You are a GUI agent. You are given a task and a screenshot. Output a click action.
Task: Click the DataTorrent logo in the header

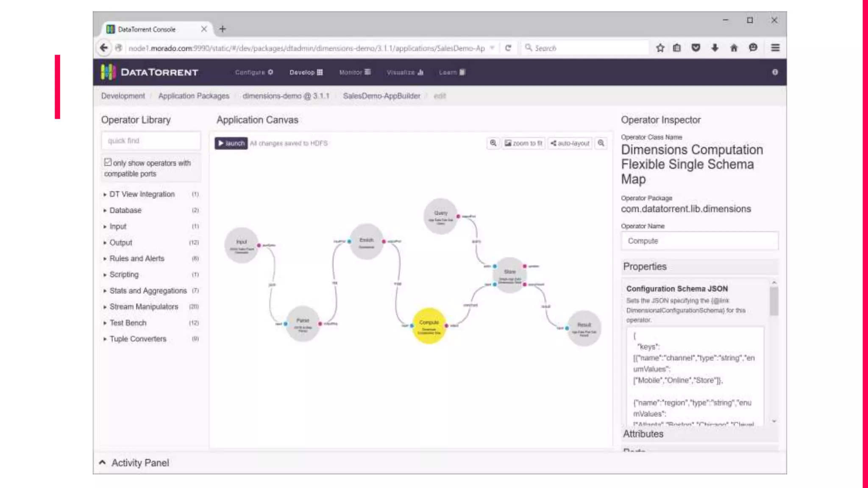[149, 72]
